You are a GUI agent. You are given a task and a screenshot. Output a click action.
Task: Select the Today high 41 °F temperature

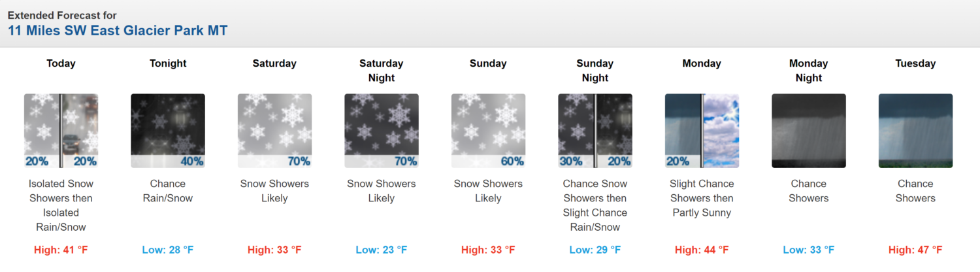click(61, 250)
